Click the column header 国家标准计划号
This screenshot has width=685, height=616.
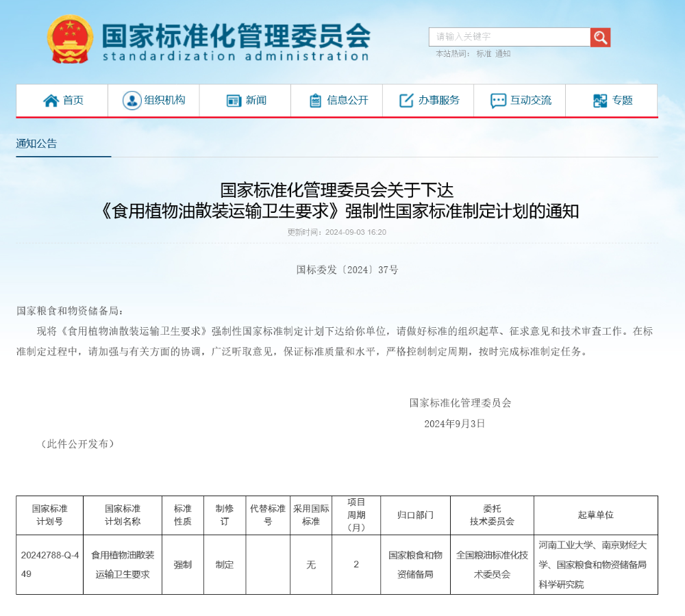pos(50,515)
